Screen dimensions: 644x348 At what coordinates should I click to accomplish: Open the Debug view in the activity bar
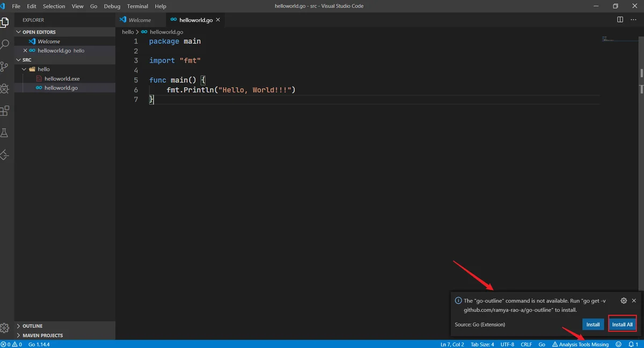[5, 89]
